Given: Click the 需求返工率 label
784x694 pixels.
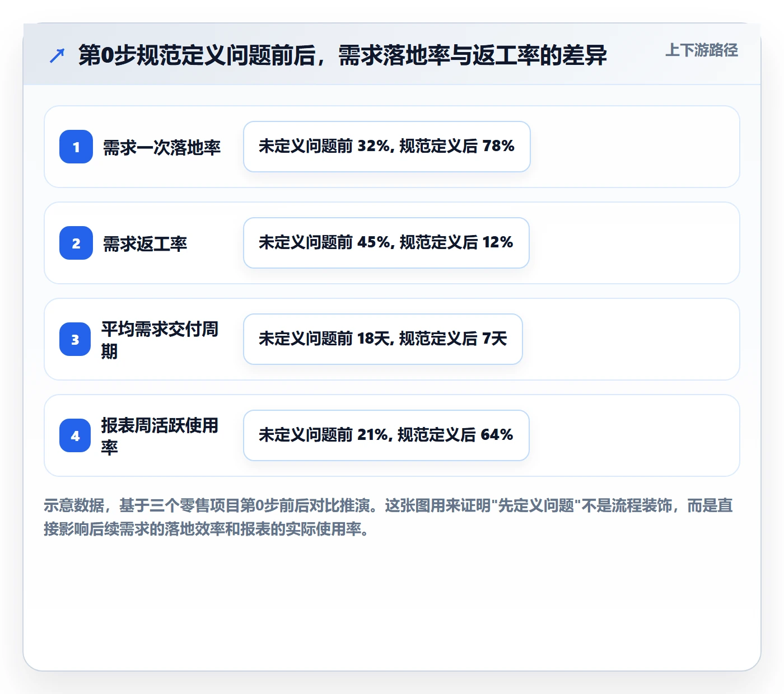Looking at the screenshot, I should (x=145, y=243).
